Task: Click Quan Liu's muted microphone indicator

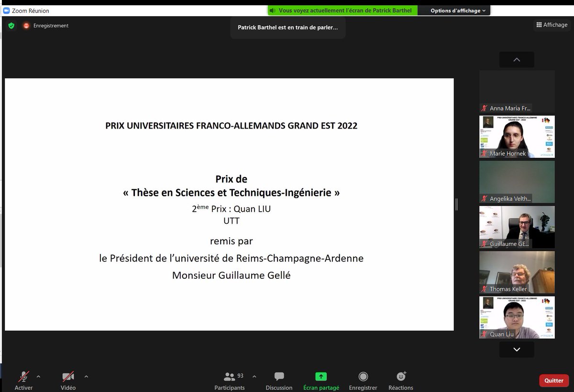Action: (x=485, y=334)
